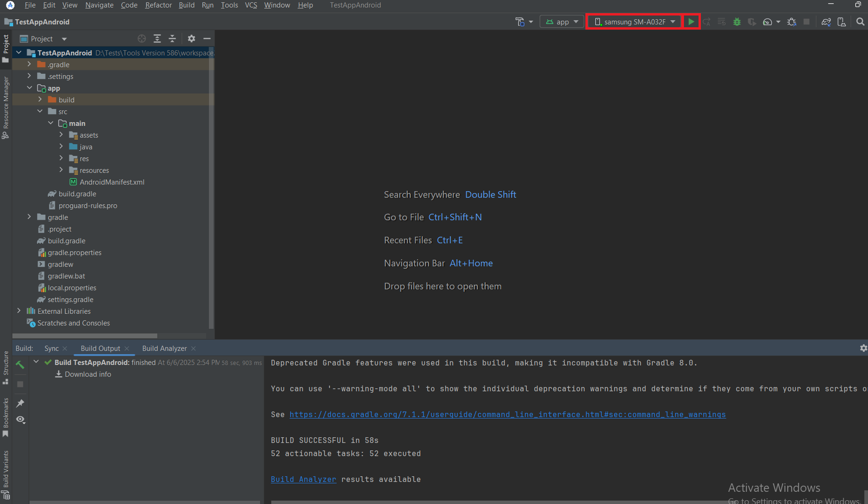Click the Project panel horizontal scrollbar

[x=84, y=336]
